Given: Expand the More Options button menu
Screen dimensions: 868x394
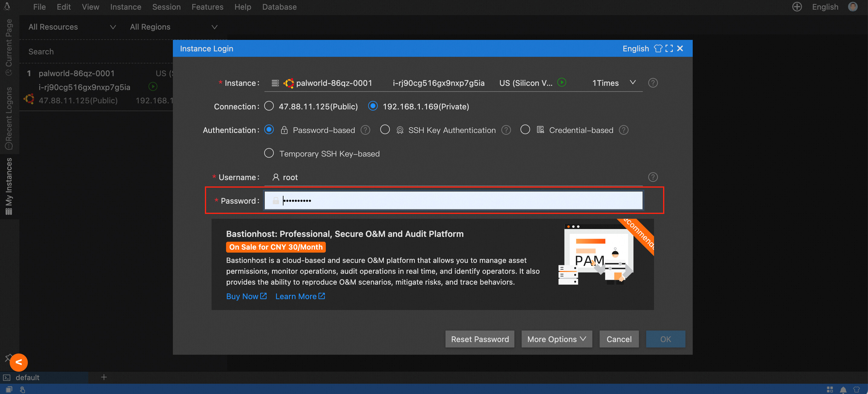Looking at the screenshot, I should 557,339.
